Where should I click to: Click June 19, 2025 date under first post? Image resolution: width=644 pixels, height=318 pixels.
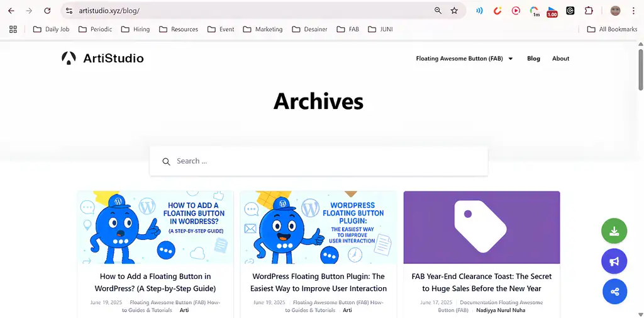pyautogui.click(x=106, y=302)
